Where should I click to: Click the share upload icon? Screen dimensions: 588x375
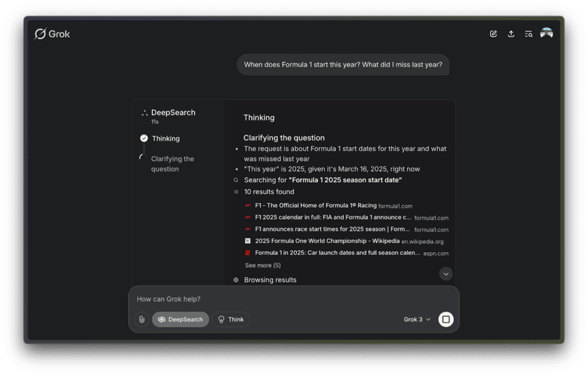point(511,34)
